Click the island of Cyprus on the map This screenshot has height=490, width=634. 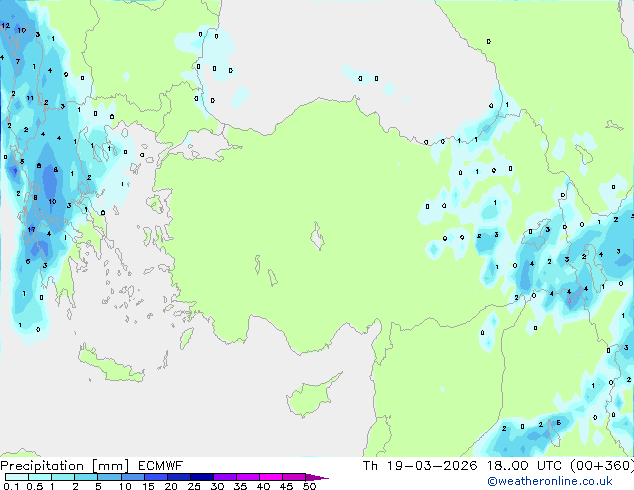(x=311, y=396)
